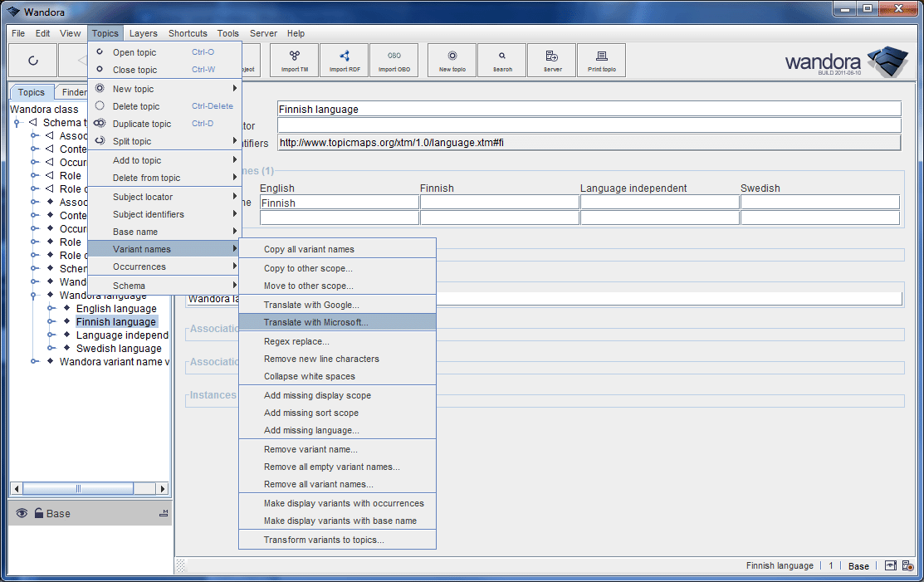The image size is (924, 582).
Task: Toggle visibility of the Base layer
Action: pos(21,513)
